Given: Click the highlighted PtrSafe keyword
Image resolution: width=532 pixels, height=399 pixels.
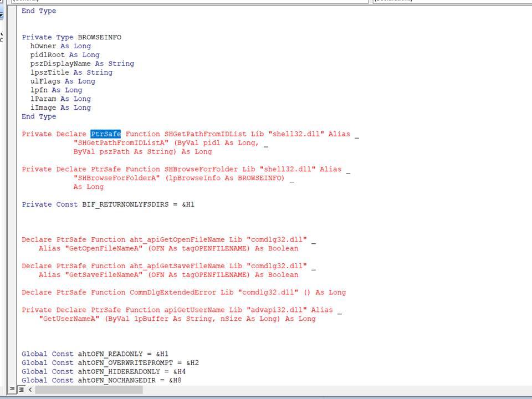Looking at the screenshot, I should (105, 134).
